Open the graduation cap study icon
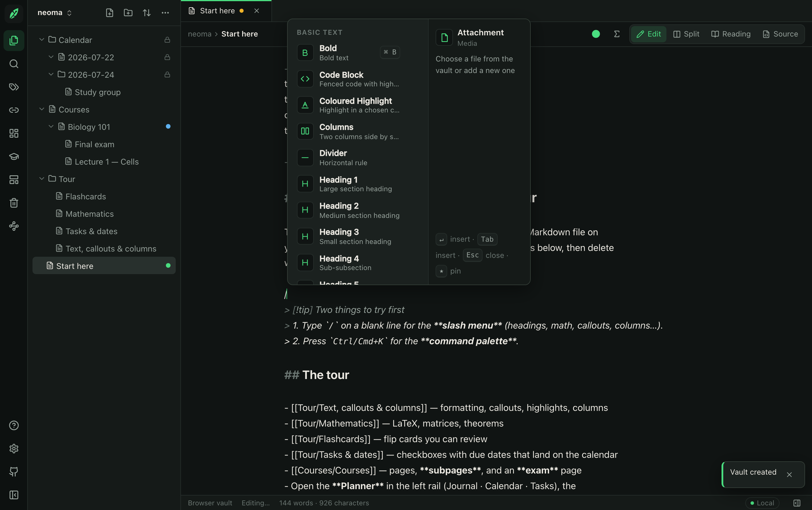This screenshot has height=510, width=812. (x=14, y=157)
